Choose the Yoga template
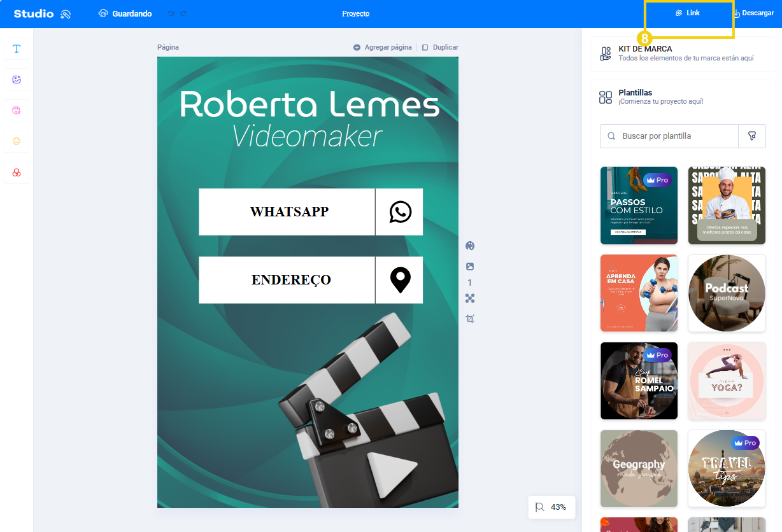 point(727,381)
